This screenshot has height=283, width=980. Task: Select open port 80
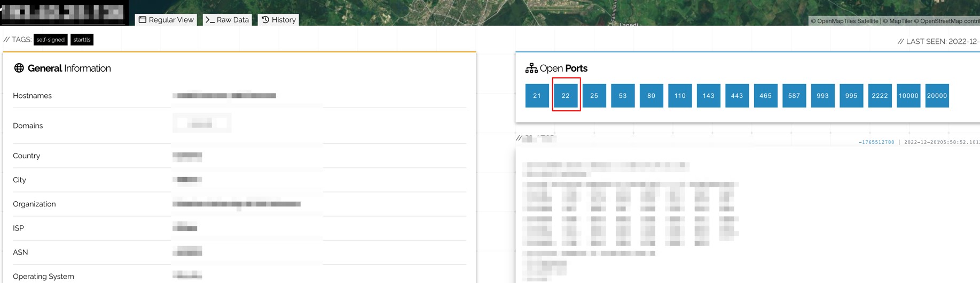click(652, 96)
